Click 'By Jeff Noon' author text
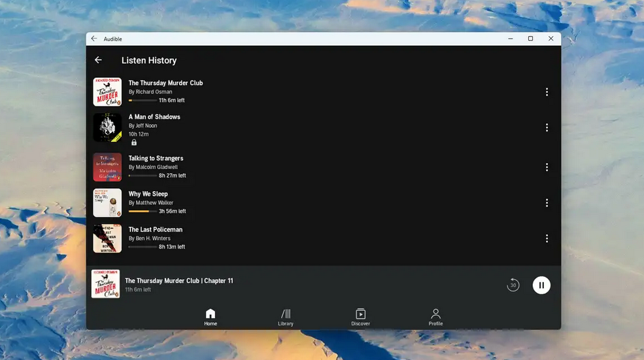644x360 pixels. pos(143,126)
